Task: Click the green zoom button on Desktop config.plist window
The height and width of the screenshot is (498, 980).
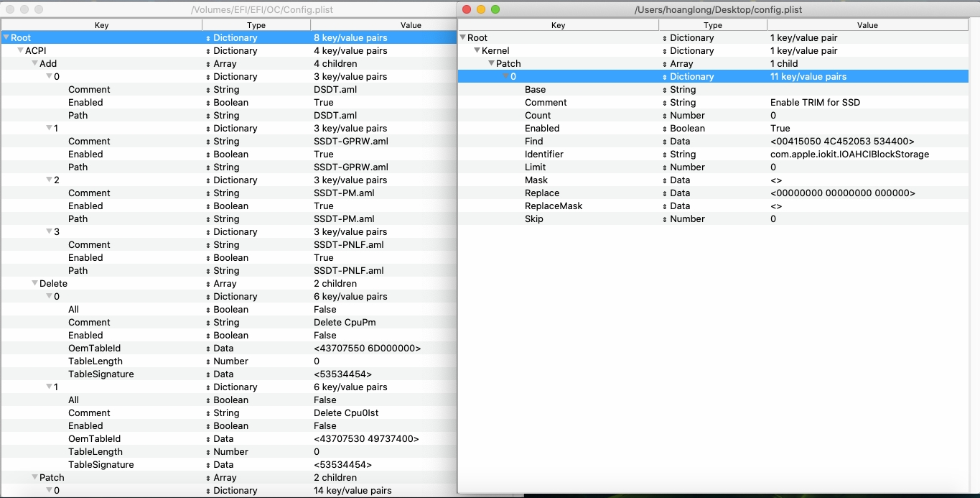Action: click(495, 9)
